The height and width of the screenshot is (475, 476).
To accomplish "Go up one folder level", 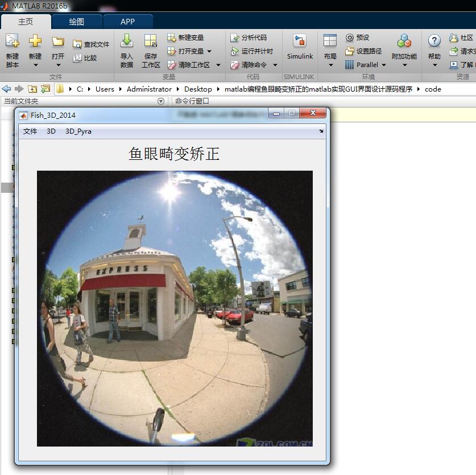I will tap(32, 89).
